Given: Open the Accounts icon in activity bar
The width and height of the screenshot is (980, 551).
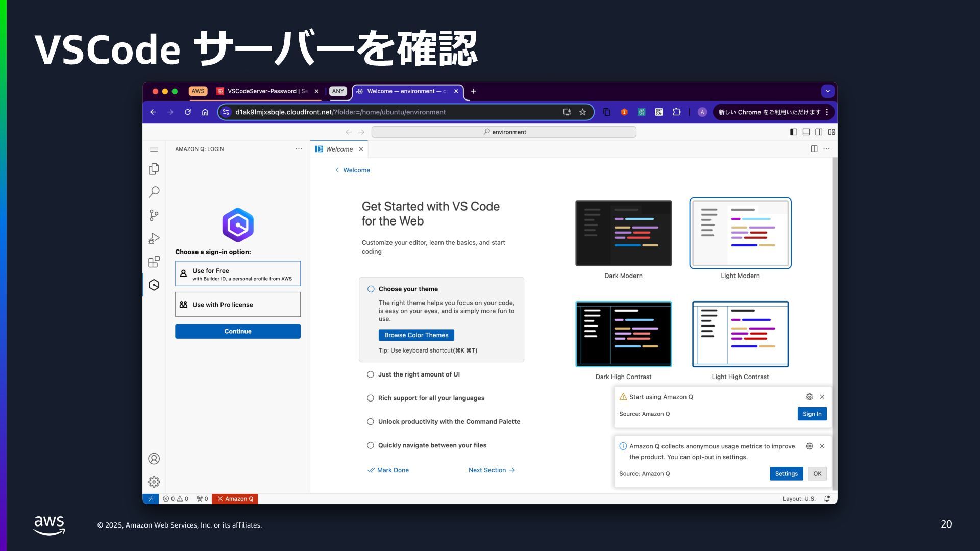Looking at the screenshot, I should pyautogui.click(x=154, y=459).
